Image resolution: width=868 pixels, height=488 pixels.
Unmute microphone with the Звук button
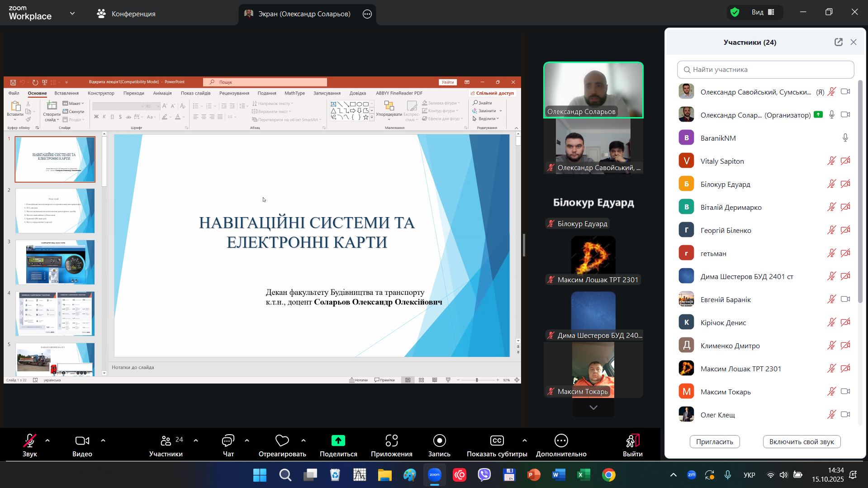click(x=30, y=441)
